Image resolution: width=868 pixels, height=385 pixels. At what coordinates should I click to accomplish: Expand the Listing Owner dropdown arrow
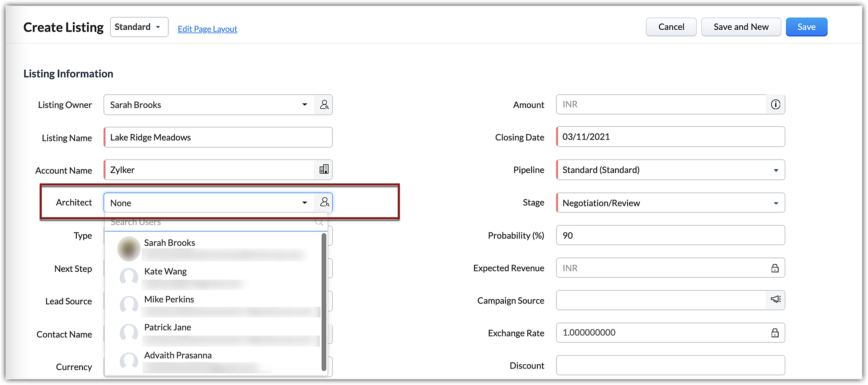tap(305, 105)
